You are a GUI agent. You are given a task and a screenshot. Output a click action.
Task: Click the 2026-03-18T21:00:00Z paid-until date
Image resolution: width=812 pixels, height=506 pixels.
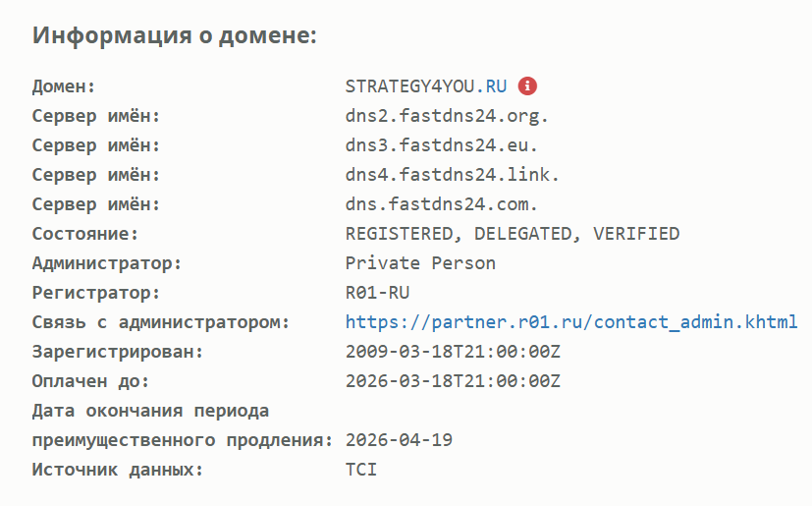click(453, 381)
